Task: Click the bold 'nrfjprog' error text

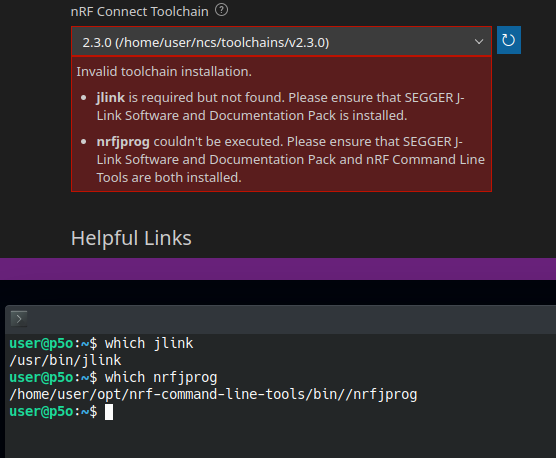Action: [123, 142]
